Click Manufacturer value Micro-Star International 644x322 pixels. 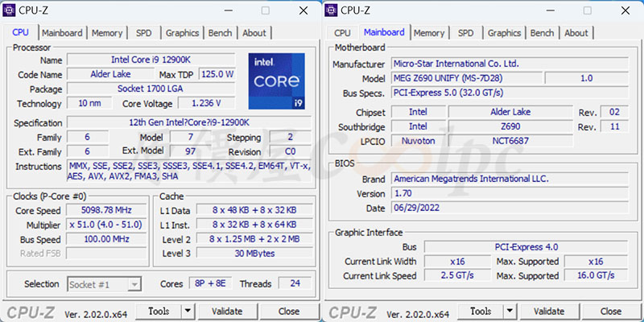tap(510, 64)
